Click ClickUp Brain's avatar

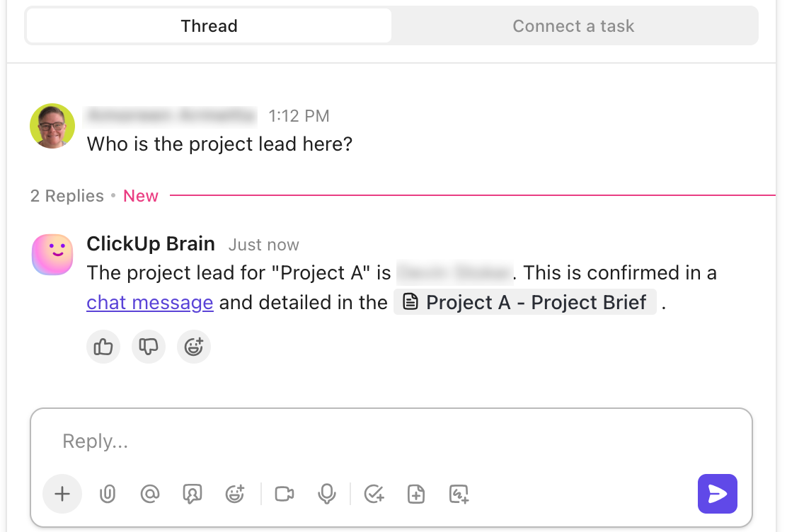[52, 254]
